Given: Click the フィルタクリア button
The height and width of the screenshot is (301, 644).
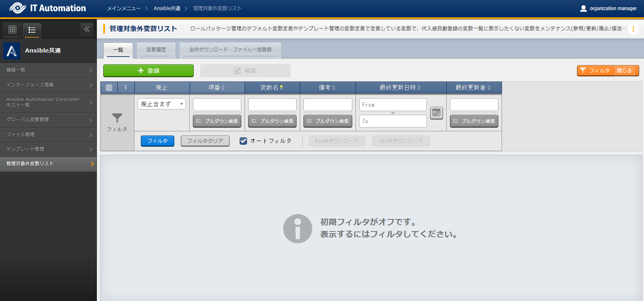Looking at the screenshot, I should [205, 141].
